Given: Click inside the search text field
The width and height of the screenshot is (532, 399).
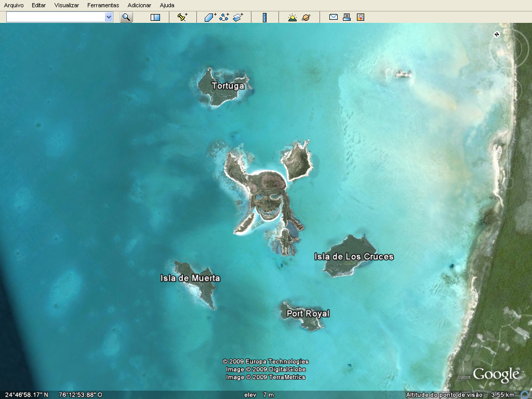Looking at the screenshot, I should 56,17.
